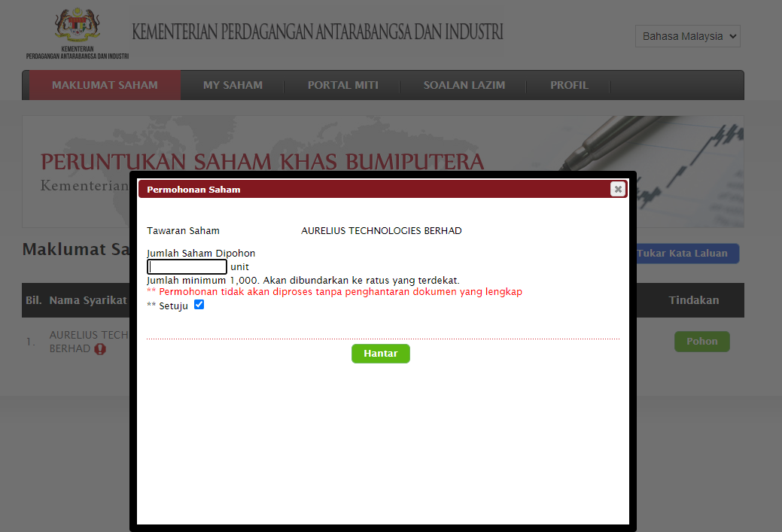Image resolution: width=782 pixels, height=532 pixels.
Task: Click the Peruntukan Saham Khas Bumiputera banner
Action: tap(262, 163)
